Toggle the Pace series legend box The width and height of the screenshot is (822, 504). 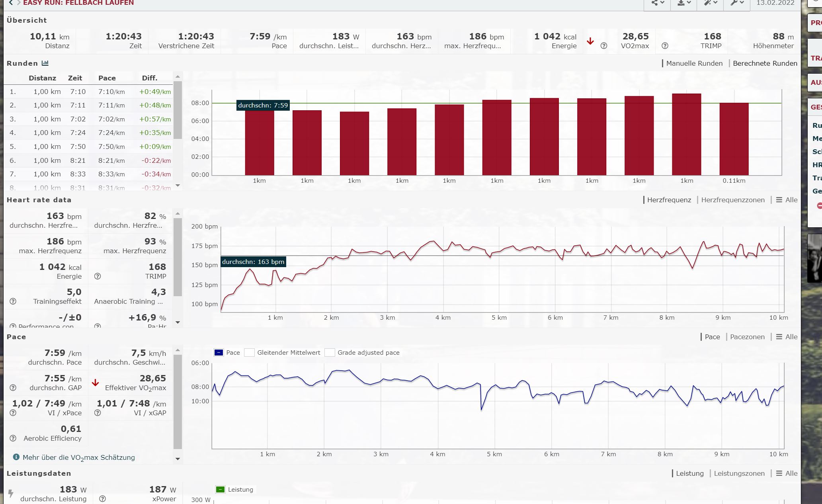[219, 353]
